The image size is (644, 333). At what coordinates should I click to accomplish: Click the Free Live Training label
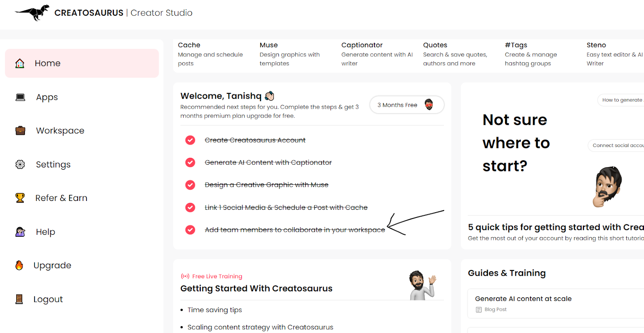pyautogui.click(x=217, y=276)
